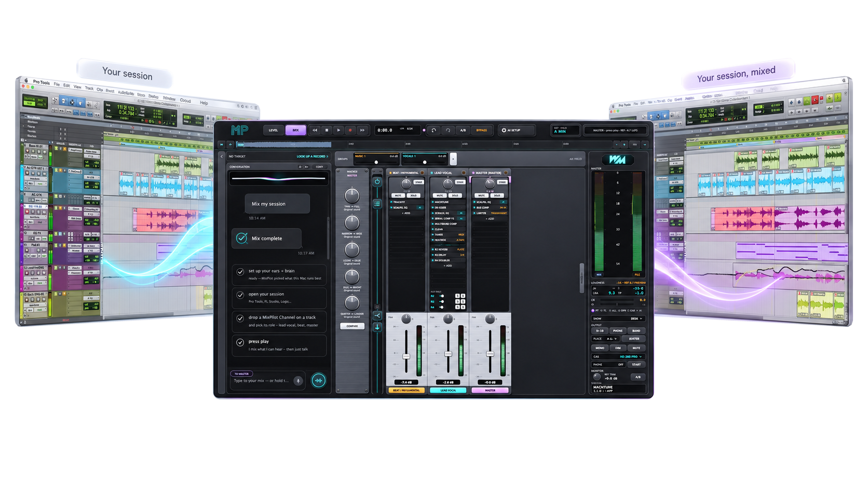Viewport: 868px width, 489px height.
Task: Click the COMPARE button under macros
Action: click(x=352, y=326)
